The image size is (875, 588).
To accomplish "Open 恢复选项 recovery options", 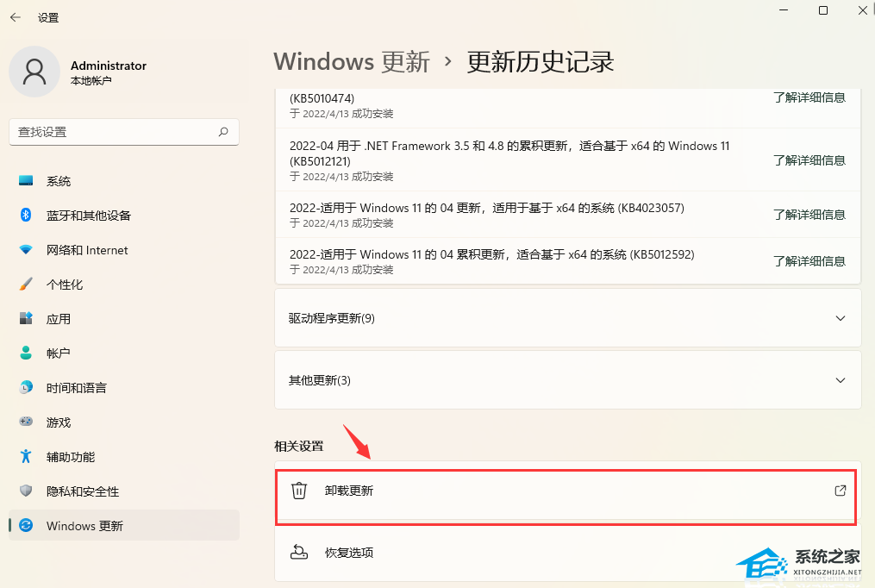I will click(348, 553).
